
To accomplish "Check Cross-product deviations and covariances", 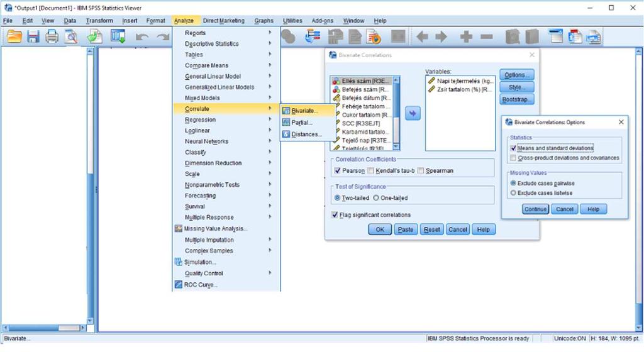I will [513, 158].
